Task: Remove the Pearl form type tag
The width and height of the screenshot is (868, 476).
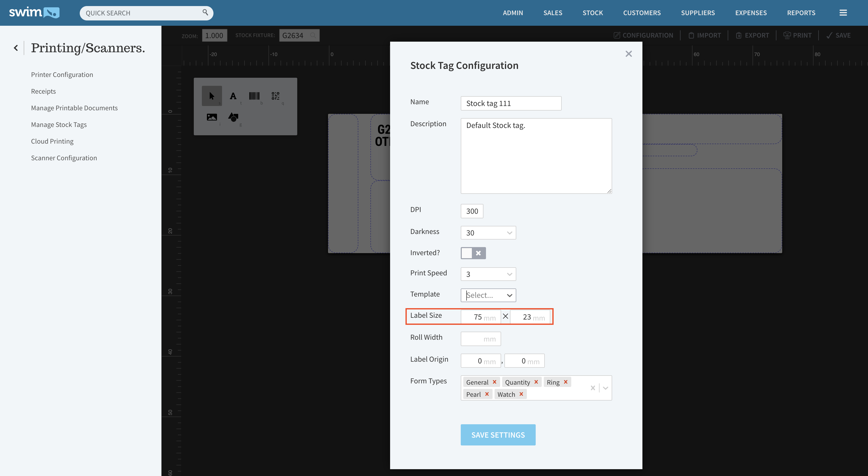Action: pos(487,394)
